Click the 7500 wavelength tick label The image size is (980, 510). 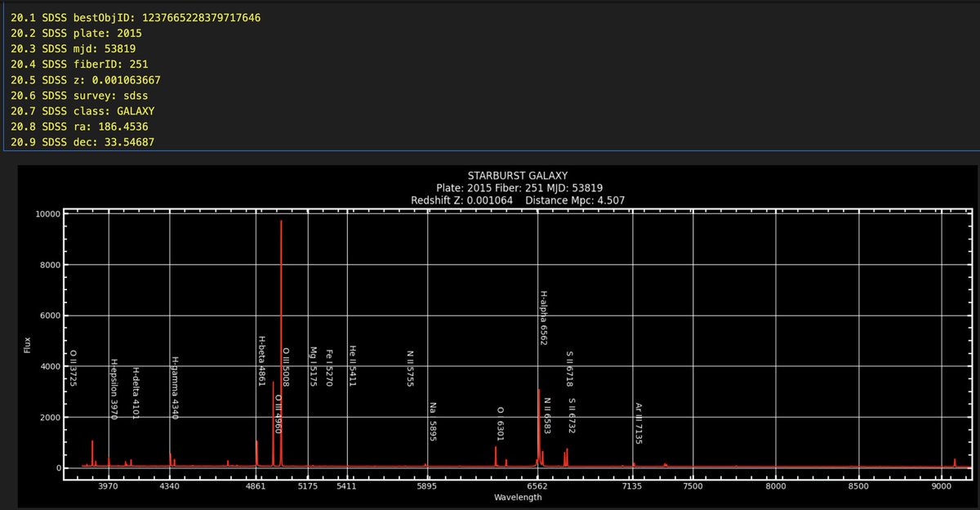point(693,486)
